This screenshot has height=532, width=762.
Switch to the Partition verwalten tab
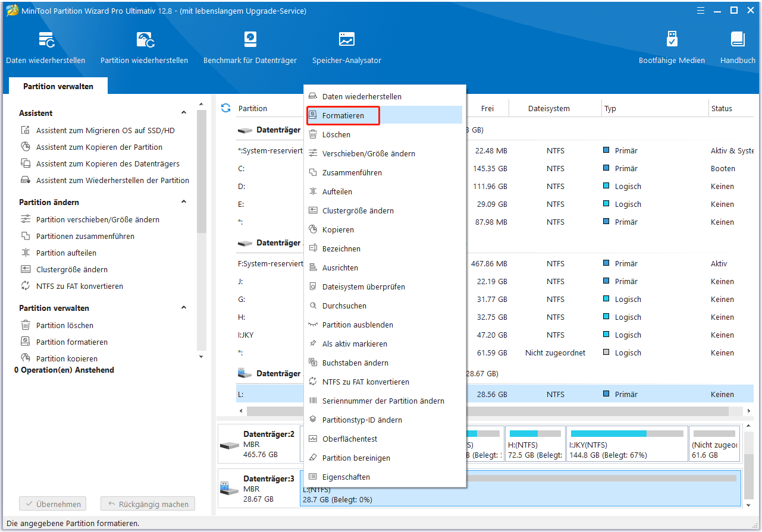58,86
